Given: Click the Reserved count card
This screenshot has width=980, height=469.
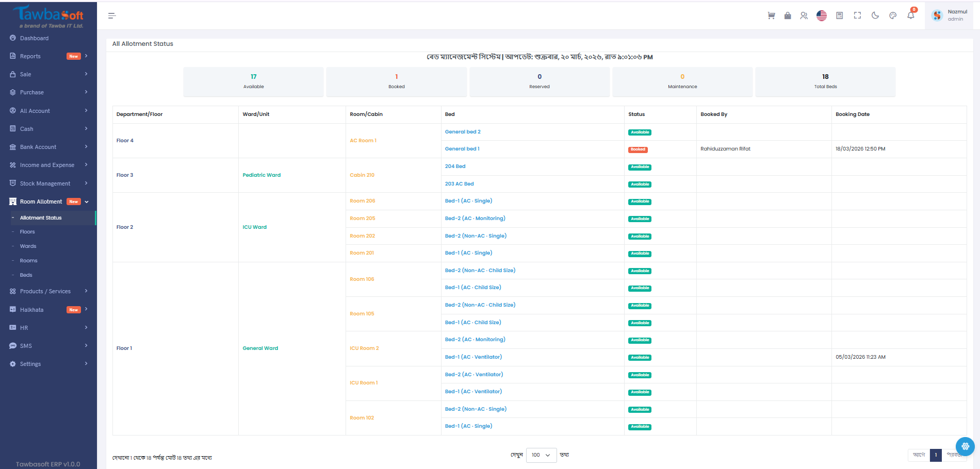Looking at the screenshot, I should point(540,81).
